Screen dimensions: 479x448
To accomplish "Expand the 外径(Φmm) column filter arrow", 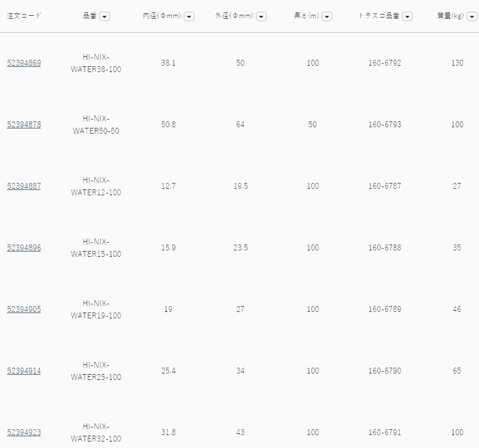I will [x=261, y=16].
